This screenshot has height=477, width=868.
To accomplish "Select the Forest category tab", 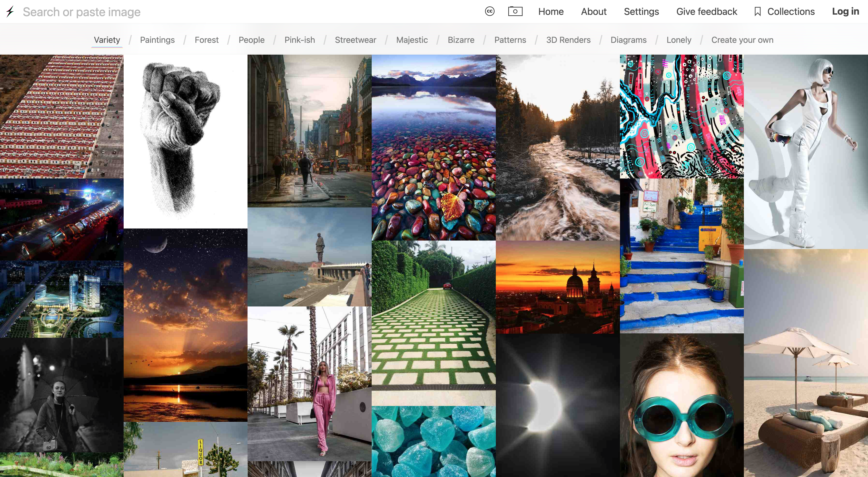I will (x=206, y=40).
